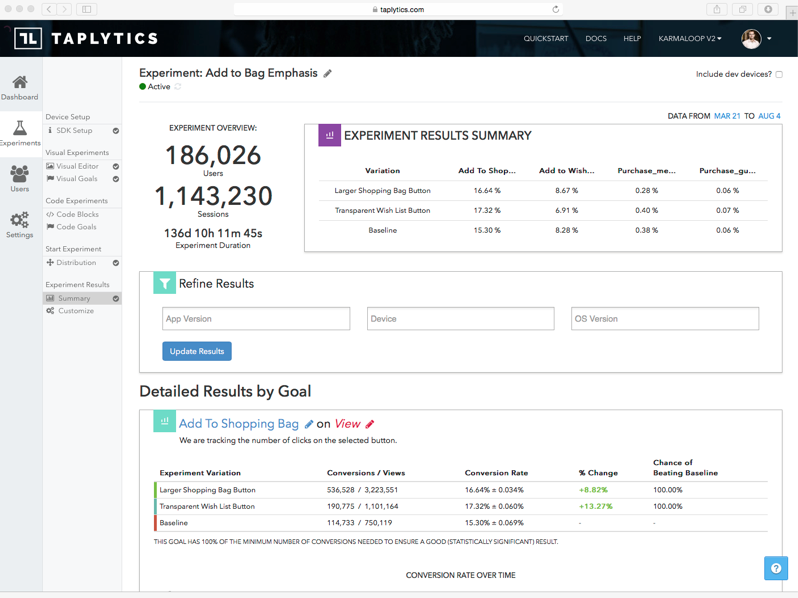Open the KARMALOOP V2 dropdown
The width and height of the screenshot is (798, 598).
click(x=690, y=39)
